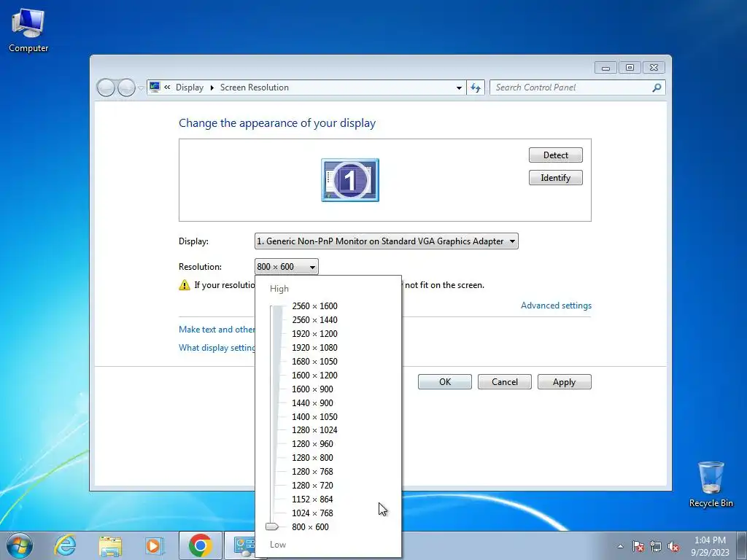Select 1440 × 900 resolution
The width and height of the screenshot is (747, 560).
[312, 402]
